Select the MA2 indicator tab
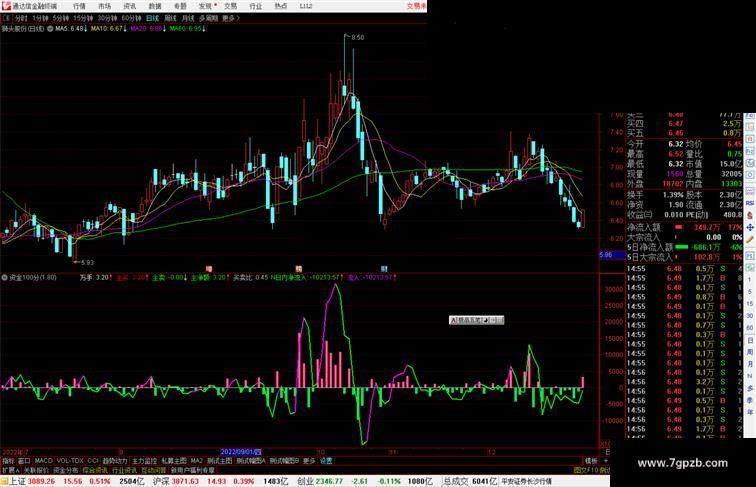Screen dimensions: 756x487 coord(196,461)
